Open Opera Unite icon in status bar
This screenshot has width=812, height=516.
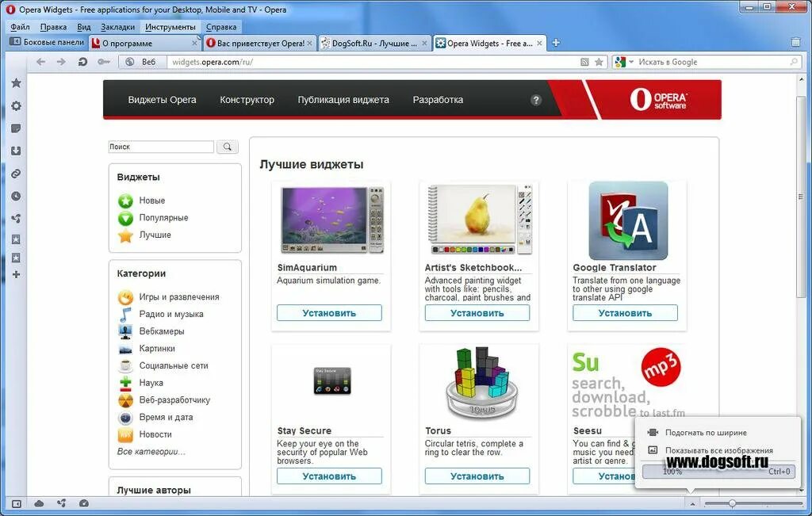pyautogui.click(x=62, y=503)
